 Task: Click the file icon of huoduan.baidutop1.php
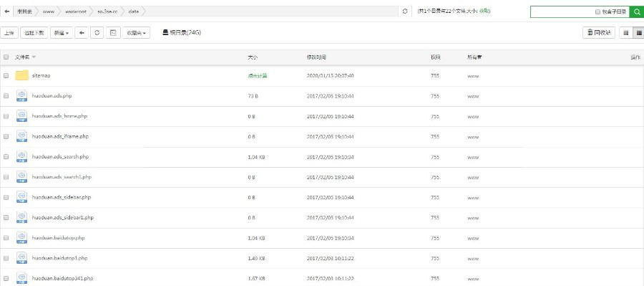21,258
